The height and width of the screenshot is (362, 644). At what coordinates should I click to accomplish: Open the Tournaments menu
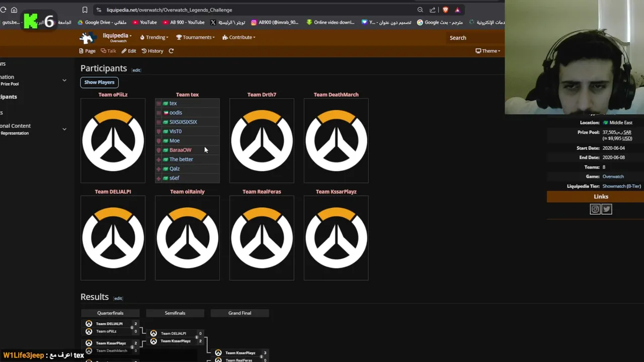195,37
